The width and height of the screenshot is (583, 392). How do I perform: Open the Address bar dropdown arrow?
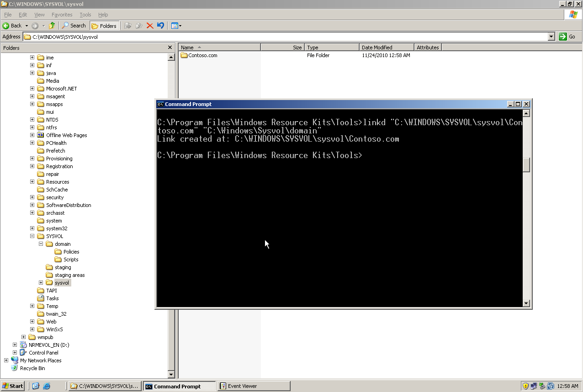551,37
